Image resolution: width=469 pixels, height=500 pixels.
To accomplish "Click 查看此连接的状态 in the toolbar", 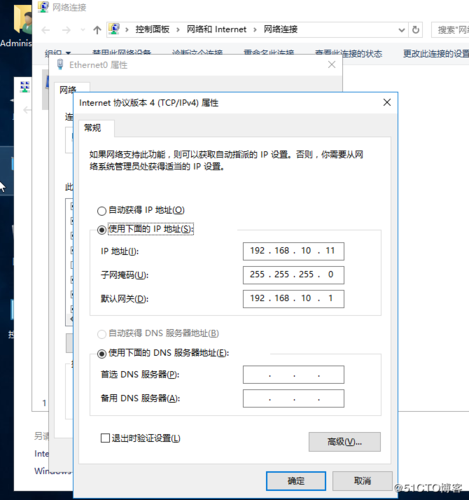I will click(349, 53).
